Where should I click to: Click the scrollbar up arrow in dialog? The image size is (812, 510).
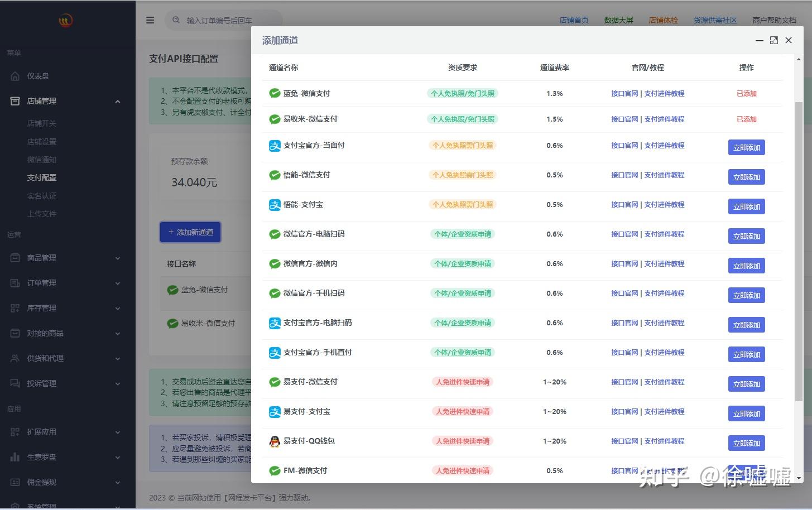[799, 58]
